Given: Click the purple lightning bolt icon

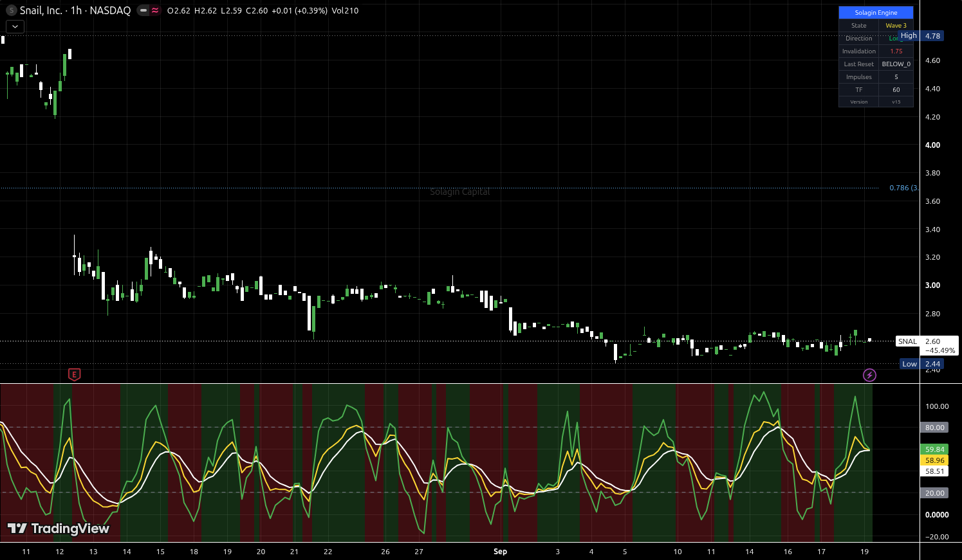Looking at the screenshot, I should (x=869, y=375).
